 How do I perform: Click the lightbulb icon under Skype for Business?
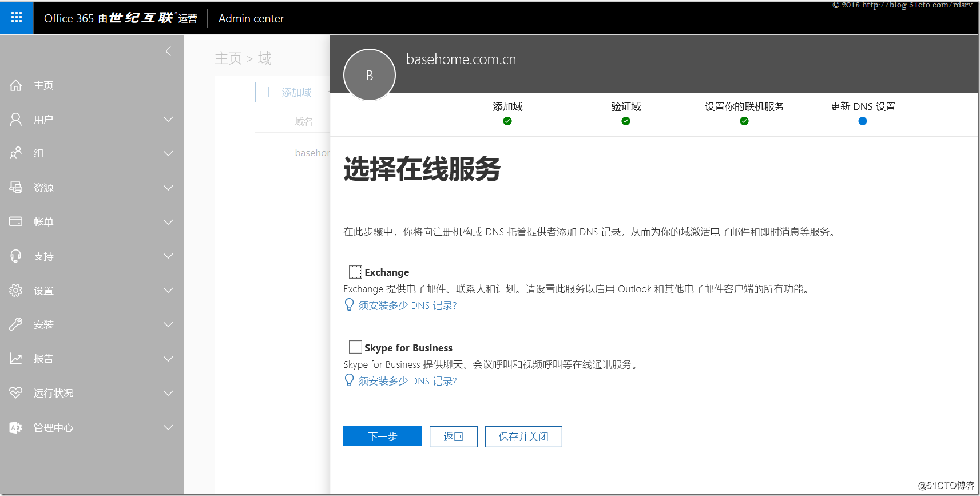349,380
